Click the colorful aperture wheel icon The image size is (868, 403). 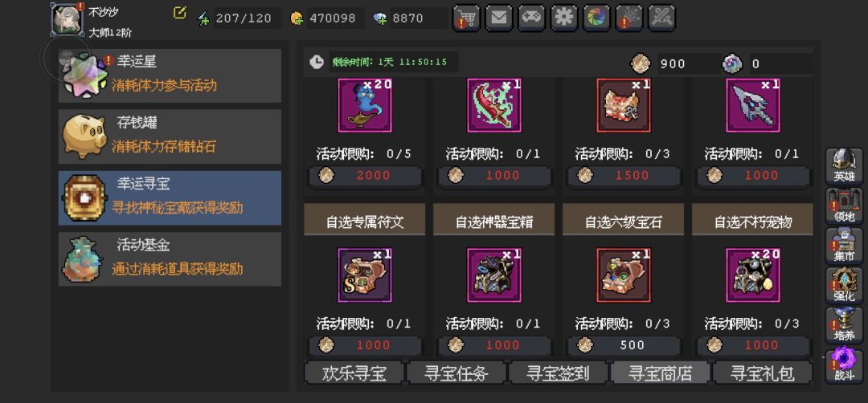tap(596, 18)
